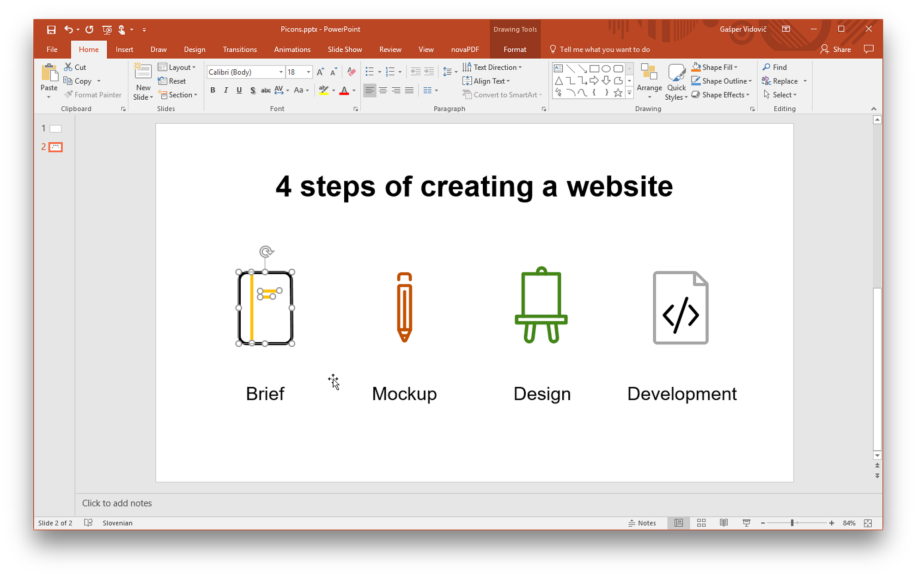Select the rectangle shape in shapes gallery
Image resolution: width=924 pixels, height=578 pixels.
click(x=594, y=69)
